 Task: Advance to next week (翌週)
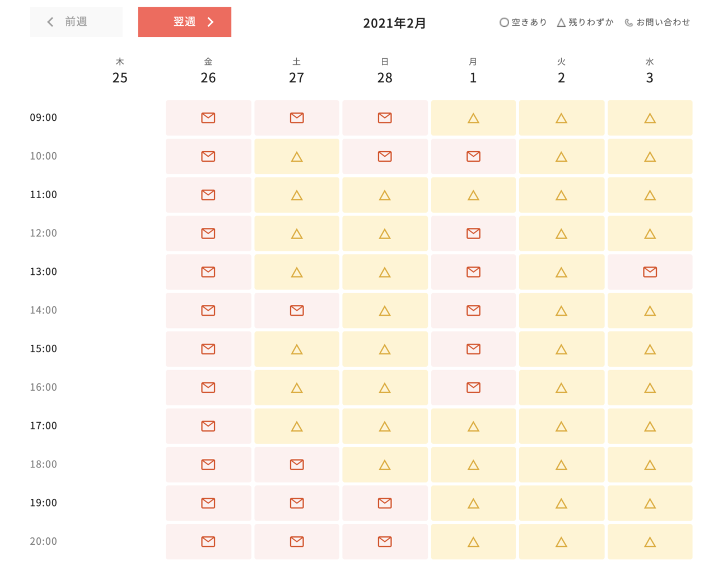[x=185, y=22]
